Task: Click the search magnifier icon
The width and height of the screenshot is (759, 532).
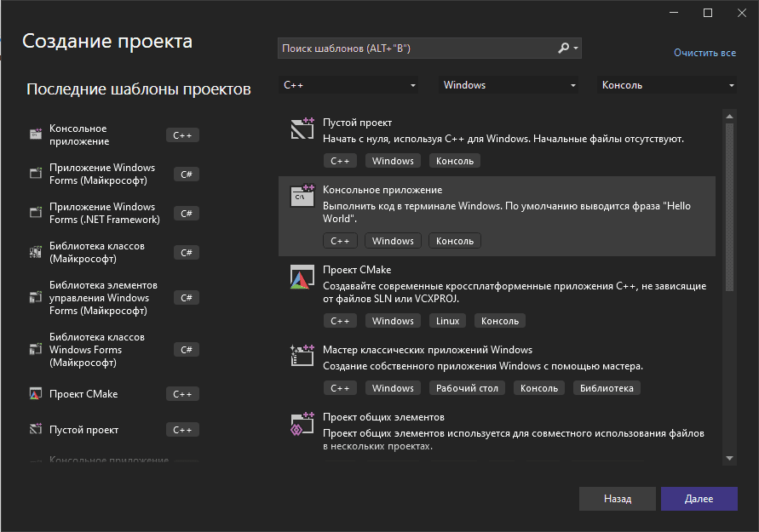Action: click(x=563, y=48)
